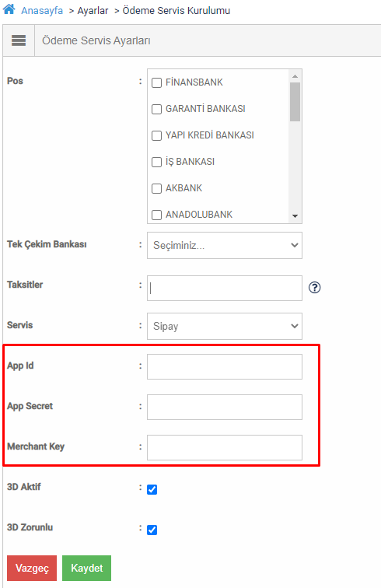Open the hamburger menu icon
The height and width of the screenshot is (588, 381).
click(19, 40)
